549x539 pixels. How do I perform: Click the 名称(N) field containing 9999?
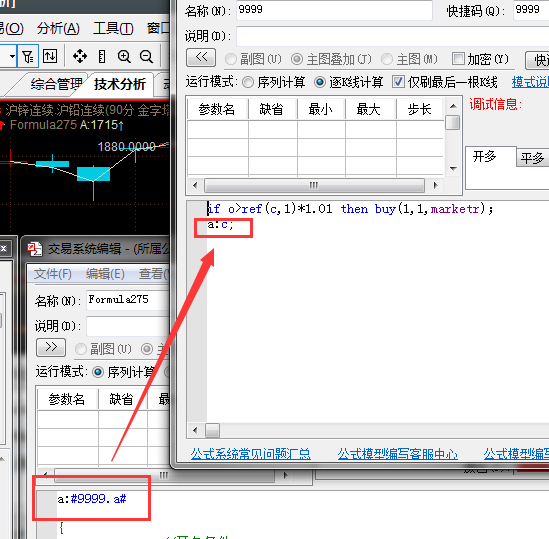pos(334,10)
